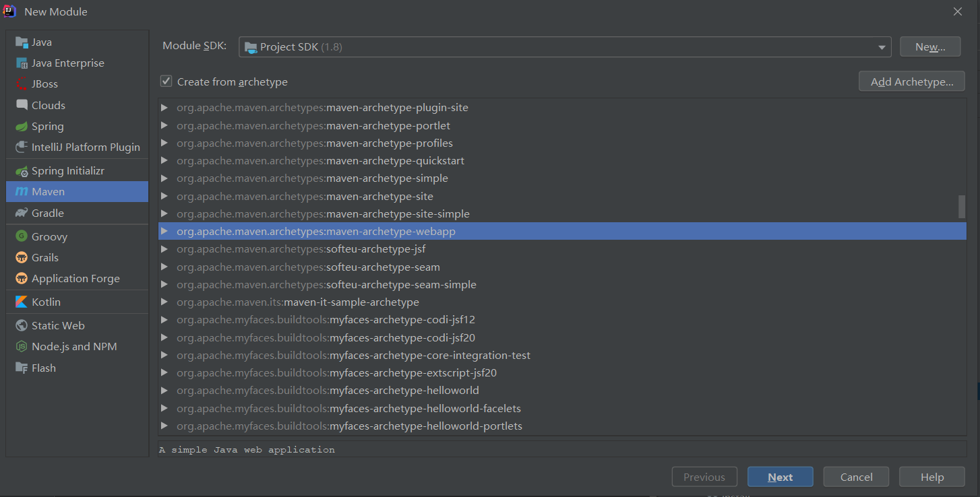Click the Help button
Screen dimensions: 980x497
point(932,477)
